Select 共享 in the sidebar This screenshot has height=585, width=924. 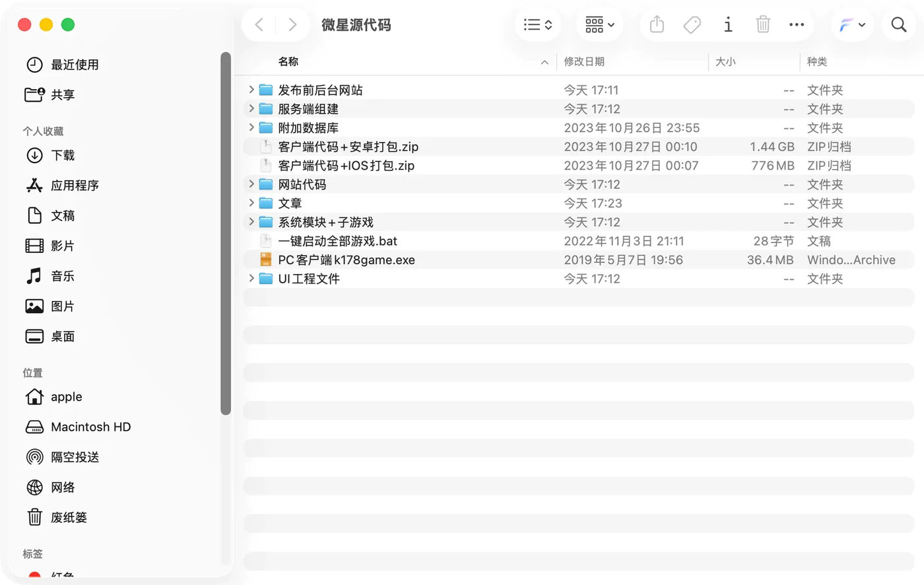pos(50,95)
